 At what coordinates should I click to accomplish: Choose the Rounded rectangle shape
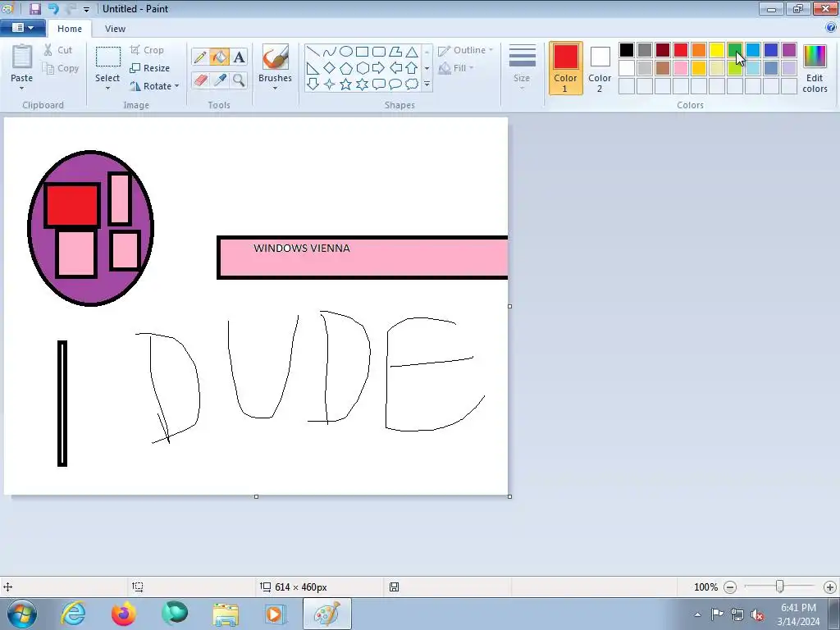[x=379, y=52]
